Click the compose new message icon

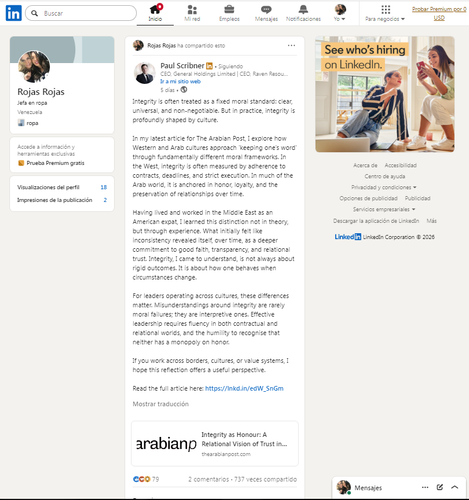click(440, 487)
